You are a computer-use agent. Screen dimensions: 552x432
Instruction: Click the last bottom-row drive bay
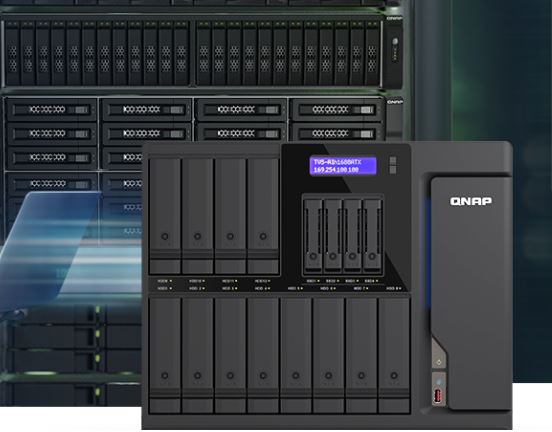point(394,355)
